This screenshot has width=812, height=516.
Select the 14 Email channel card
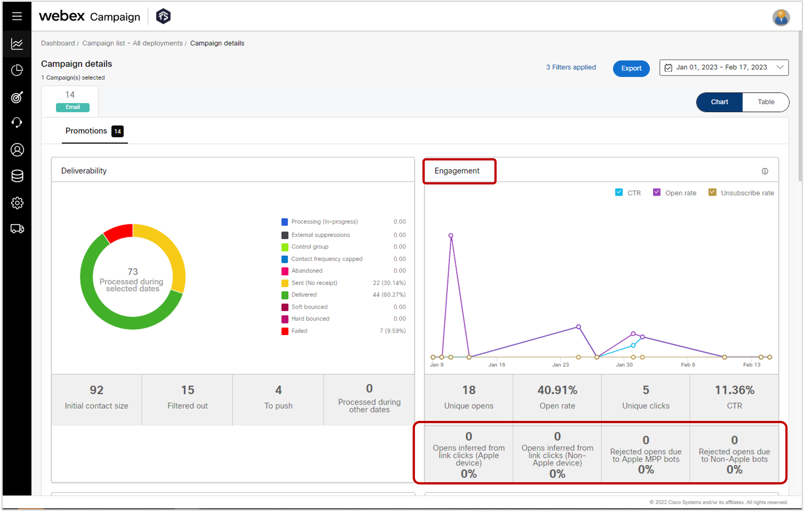pyautogui.click(x=70, y=101)
